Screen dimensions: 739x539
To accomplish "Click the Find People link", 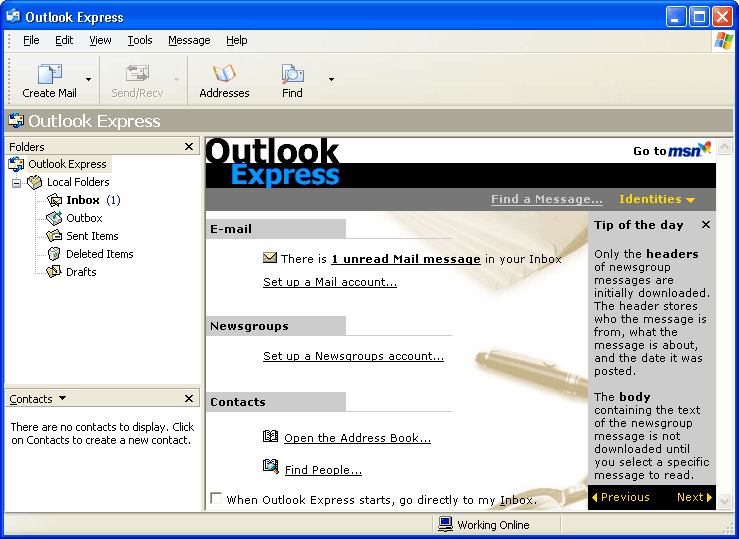I will pyautogui.click(x=323, y=470).
